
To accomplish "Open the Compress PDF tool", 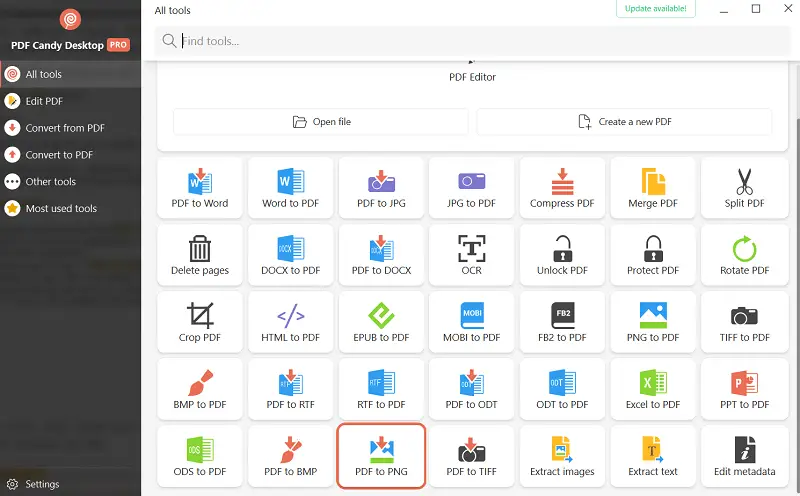I will point(562,188).
